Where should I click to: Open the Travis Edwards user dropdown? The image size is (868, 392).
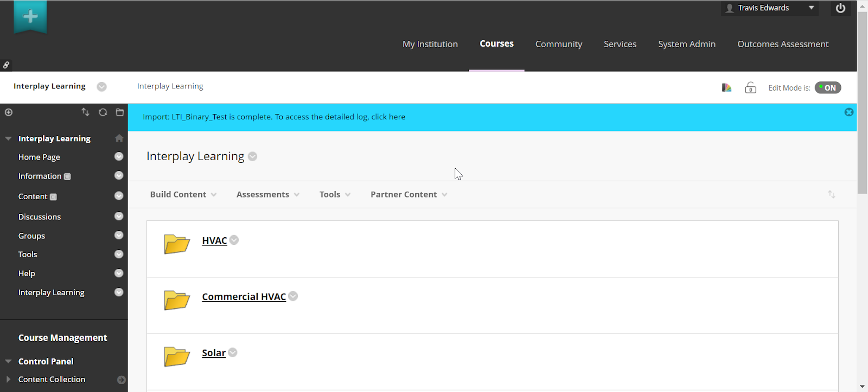pyautogui.click(x=812, y=8)
